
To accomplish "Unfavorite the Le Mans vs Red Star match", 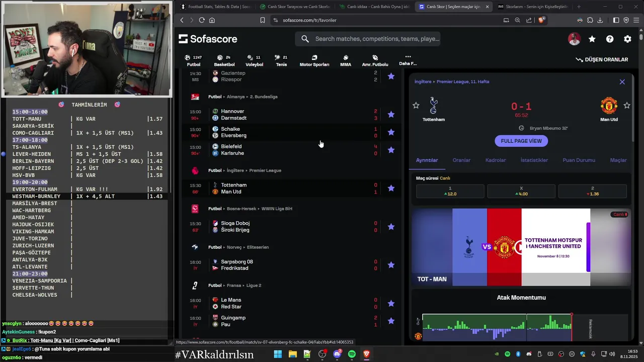I will click(x=391, y=304).
